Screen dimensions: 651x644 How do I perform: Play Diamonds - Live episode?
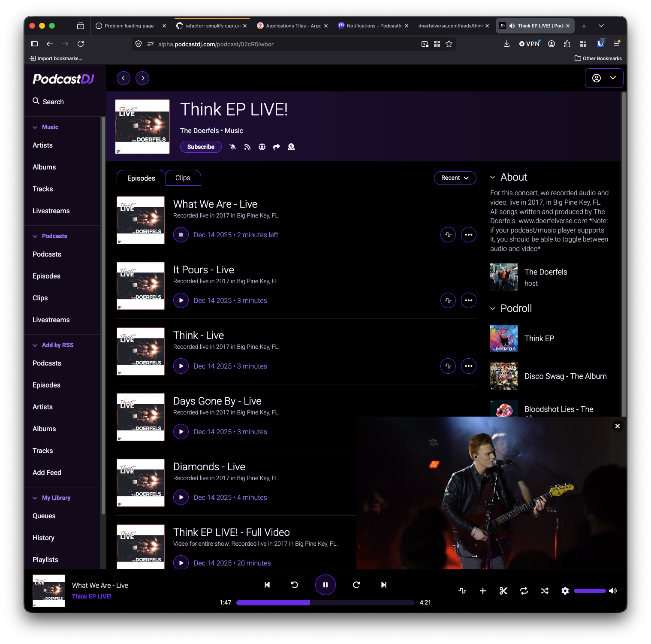pos(181,497)
